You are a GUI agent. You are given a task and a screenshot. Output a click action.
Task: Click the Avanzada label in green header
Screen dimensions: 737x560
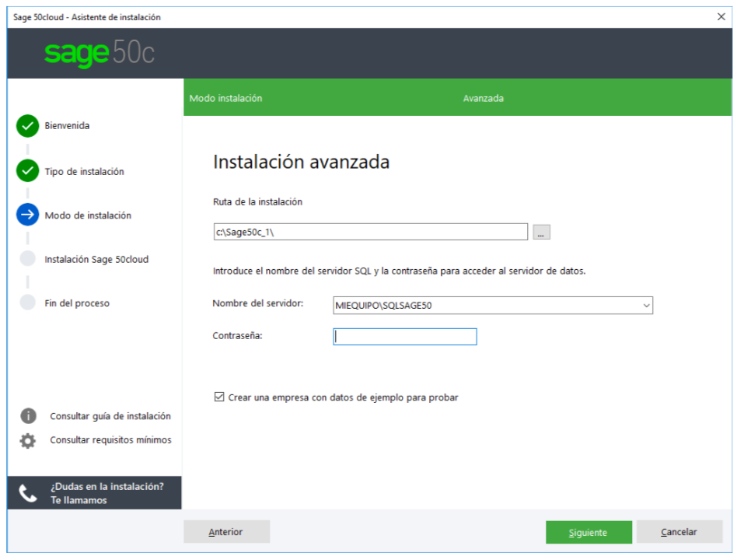pos(484,98)
